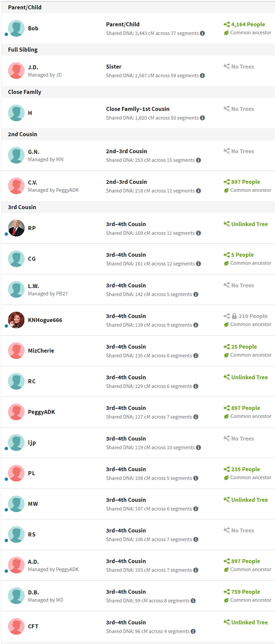This screenshot has height=644, width=275.
Task: Open PeggyADK's 897 People tree
Action: click(246, 408)
